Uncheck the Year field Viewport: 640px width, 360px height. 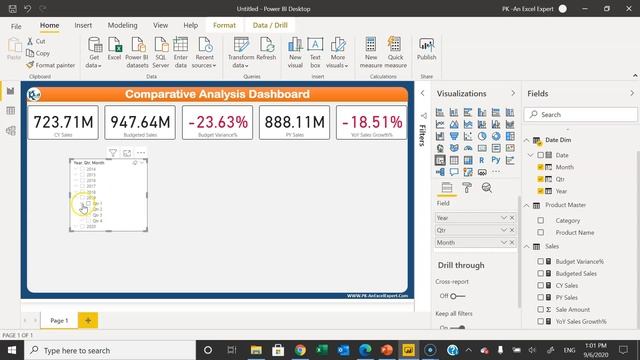click(x=540, y=191)
